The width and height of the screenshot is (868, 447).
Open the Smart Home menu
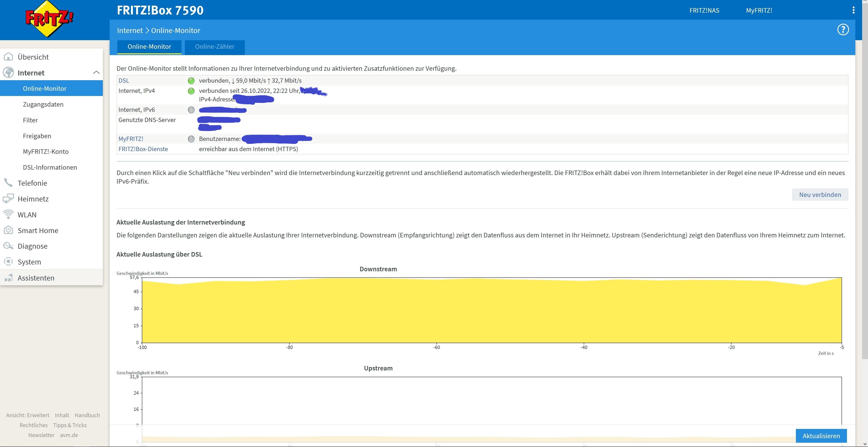click(38, 231)
